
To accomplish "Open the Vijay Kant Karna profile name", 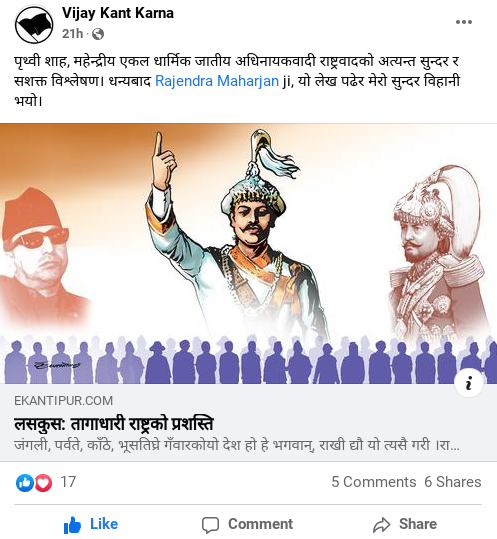I will click(118, 13).
